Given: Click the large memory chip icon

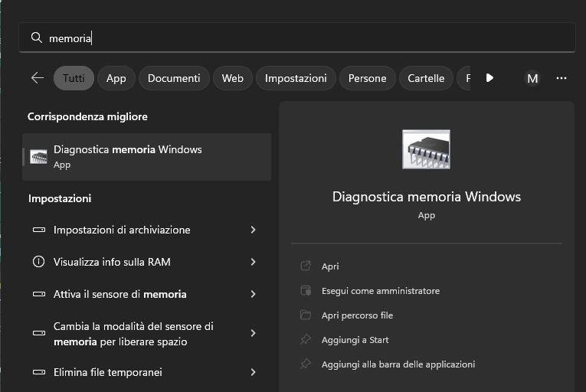Looking at the screenshot, I should tap(426, 149).
